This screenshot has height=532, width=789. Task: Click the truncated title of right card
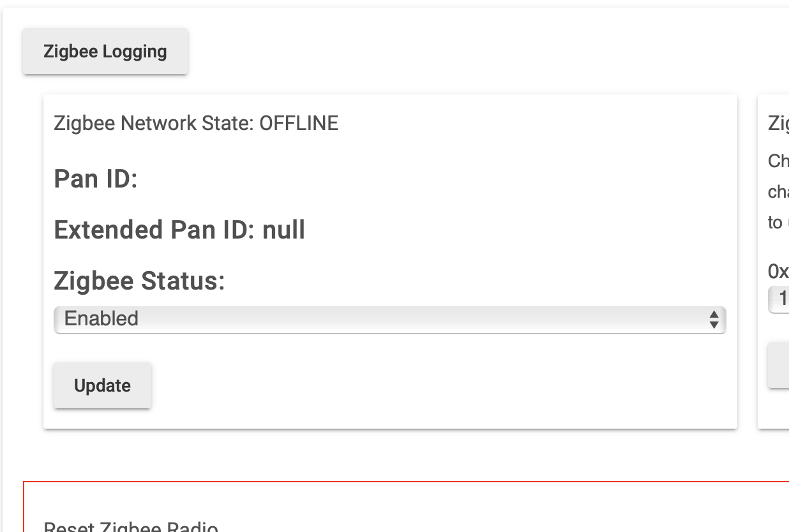click(779, 123)
